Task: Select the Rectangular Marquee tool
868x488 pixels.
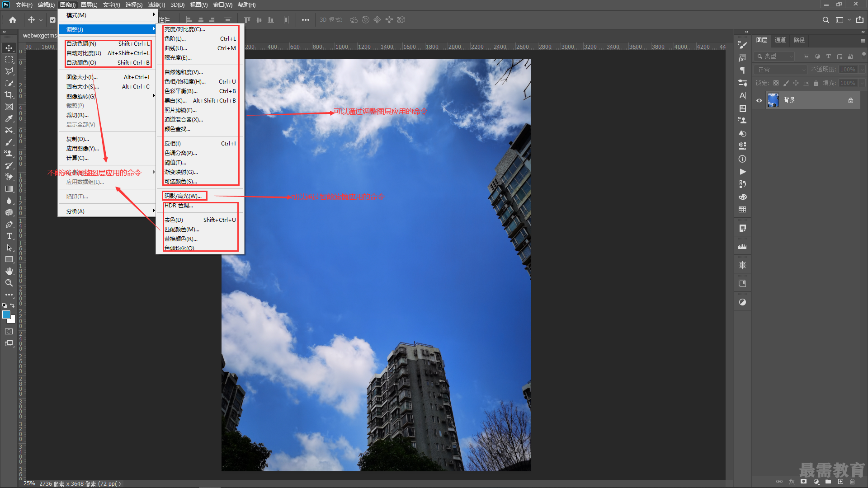Action: point(9,60)
